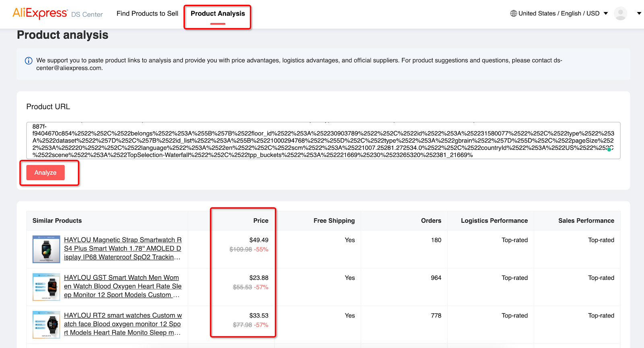This screenshot has height=348, width=644.
Task: Click the DS Center label
Action: (x=87, y=14)
